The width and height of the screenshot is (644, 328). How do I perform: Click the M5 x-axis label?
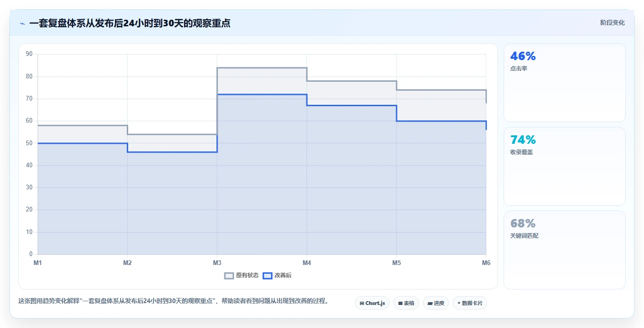(397, 263)
